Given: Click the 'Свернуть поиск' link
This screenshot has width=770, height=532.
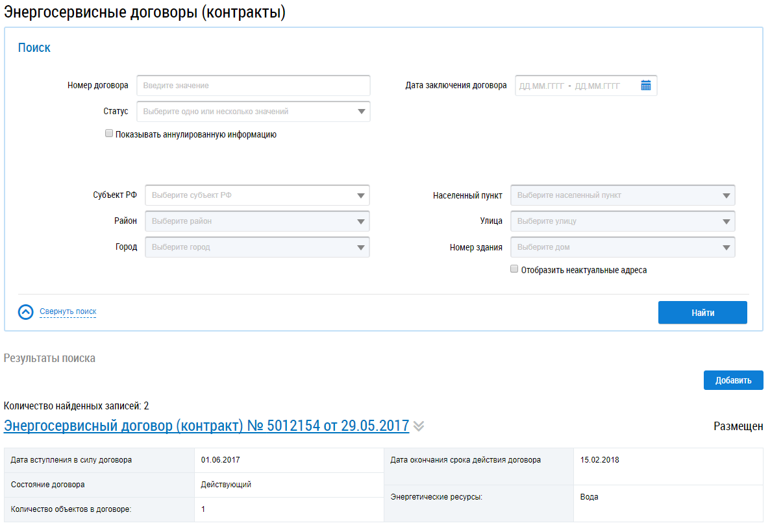Looking at the screenshot, I should tap(68, 312).
